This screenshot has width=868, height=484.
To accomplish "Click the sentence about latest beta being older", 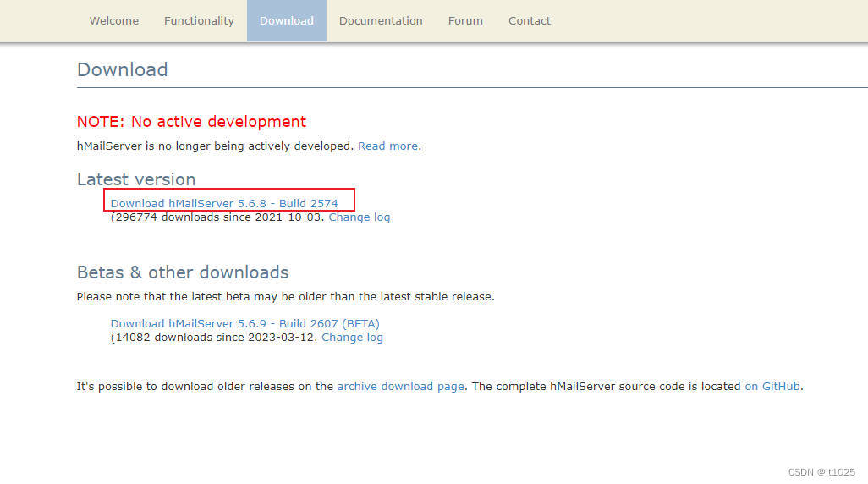I will [286, 297].
